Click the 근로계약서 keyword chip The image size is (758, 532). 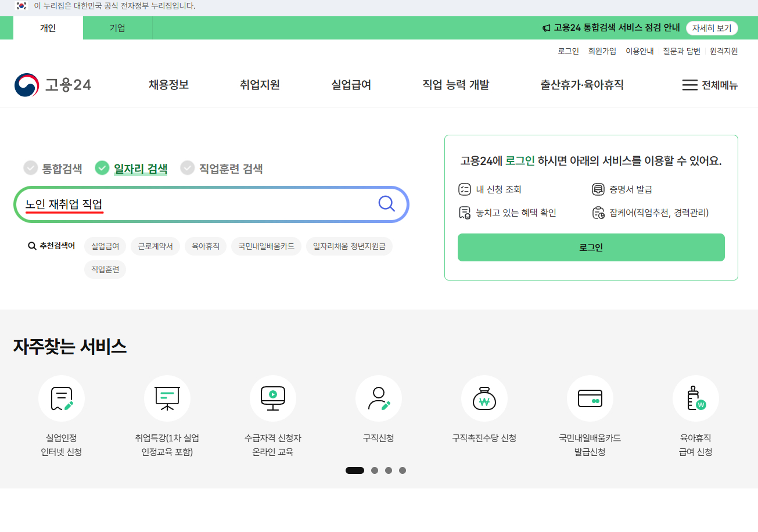(156, 246)
